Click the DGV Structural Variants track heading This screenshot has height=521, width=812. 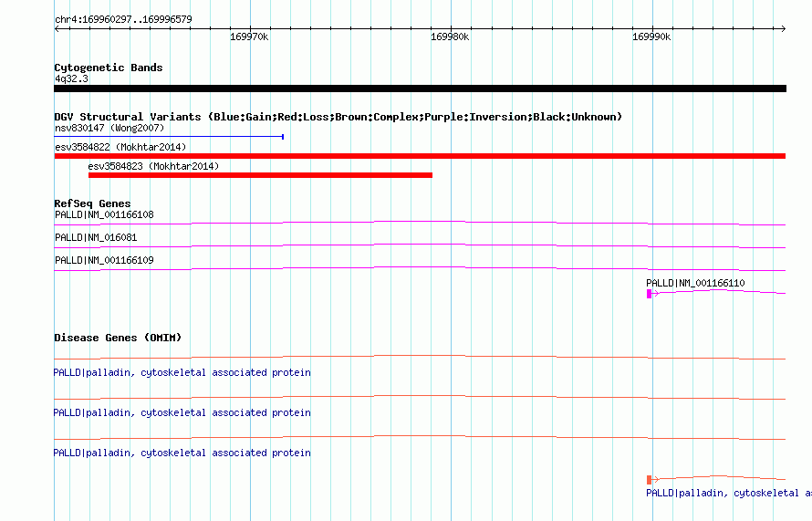click(x=338, y=117)
